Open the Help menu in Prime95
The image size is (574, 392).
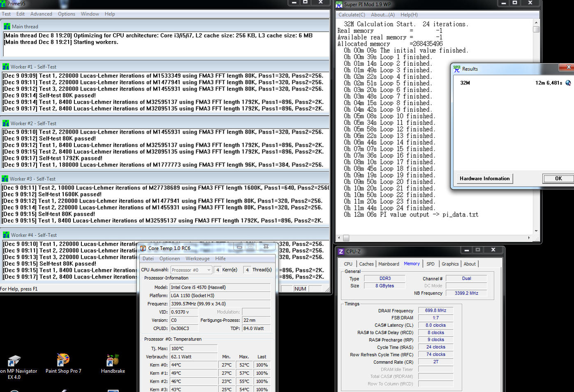coord(110,14)
